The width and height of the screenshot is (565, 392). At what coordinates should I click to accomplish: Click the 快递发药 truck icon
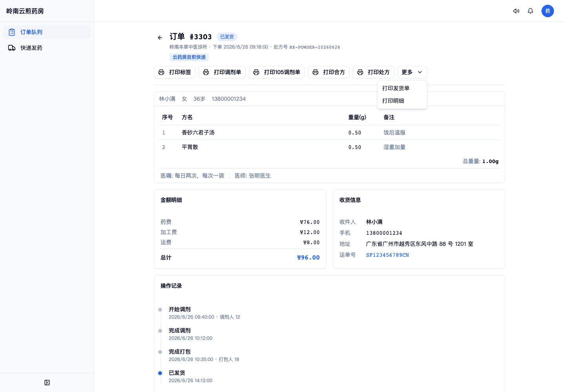[12, 48]
